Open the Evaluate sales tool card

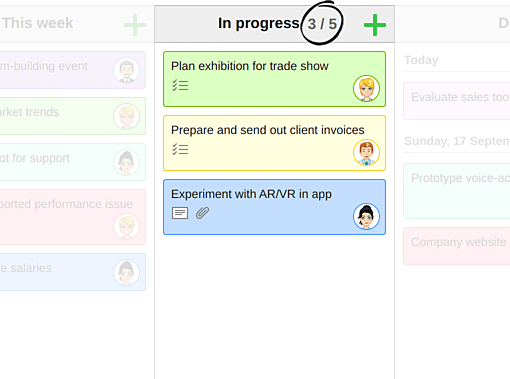(x=457, y=101)
